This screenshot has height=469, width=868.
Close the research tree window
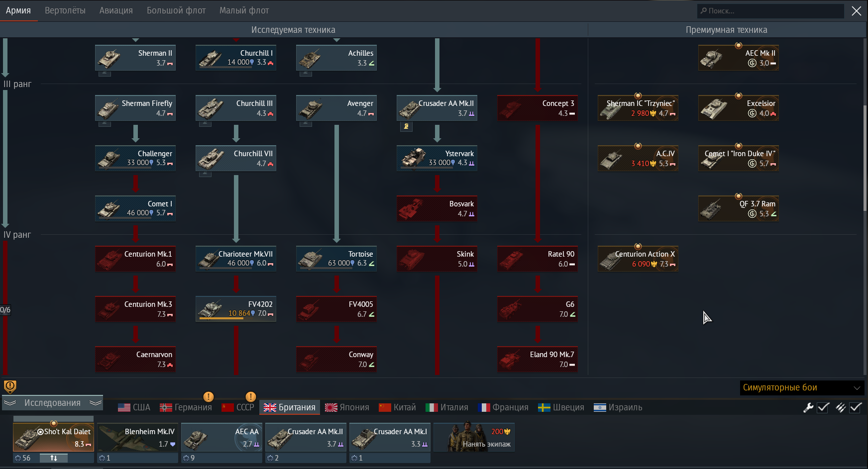click(857, 11)
